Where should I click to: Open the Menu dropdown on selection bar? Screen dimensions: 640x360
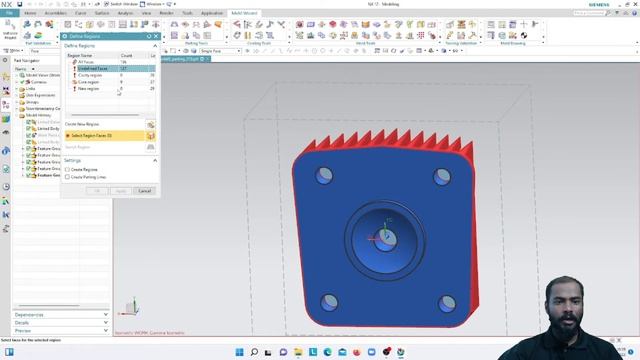[x=14, y=51]
